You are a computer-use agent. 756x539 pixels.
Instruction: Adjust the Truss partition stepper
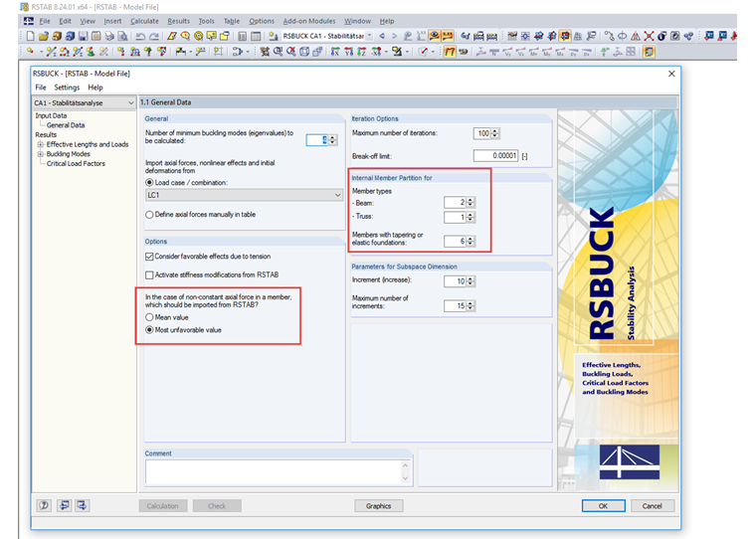pos(471,217)
